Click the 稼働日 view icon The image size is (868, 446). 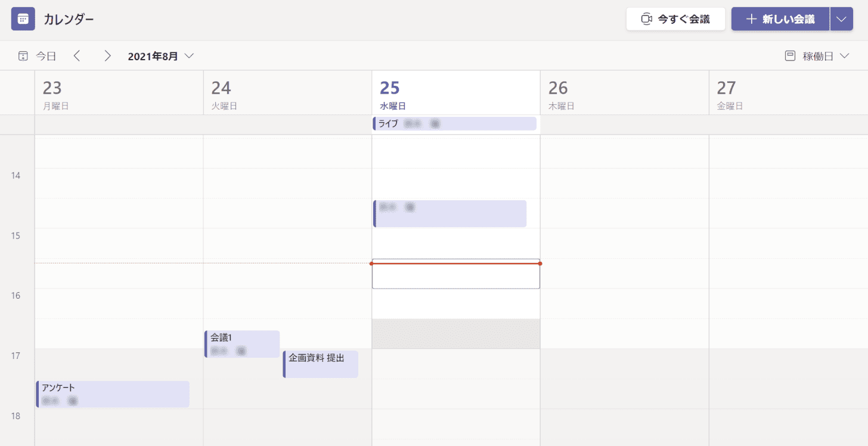(x=790, y=56)
